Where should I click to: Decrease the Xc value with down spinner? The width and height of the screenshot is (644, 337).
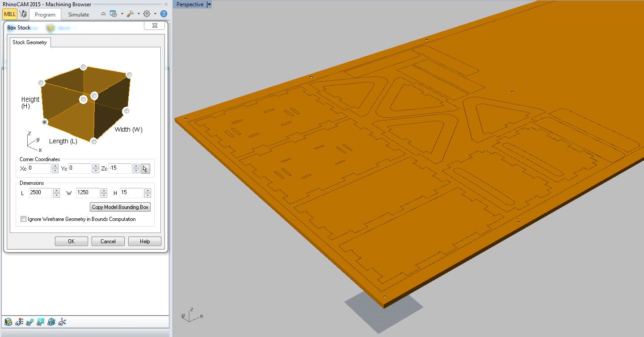[55, 171]
